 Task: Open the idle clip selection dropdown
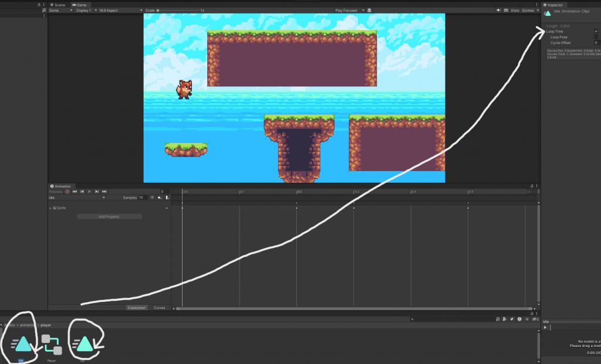coord(77,198)
